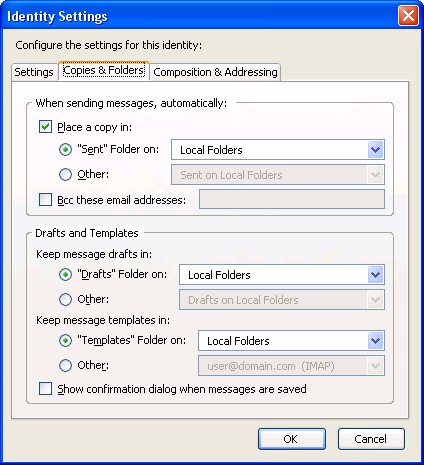Switch to Composition & Addressing tab
424x465 pixels.
coord(215,72)
